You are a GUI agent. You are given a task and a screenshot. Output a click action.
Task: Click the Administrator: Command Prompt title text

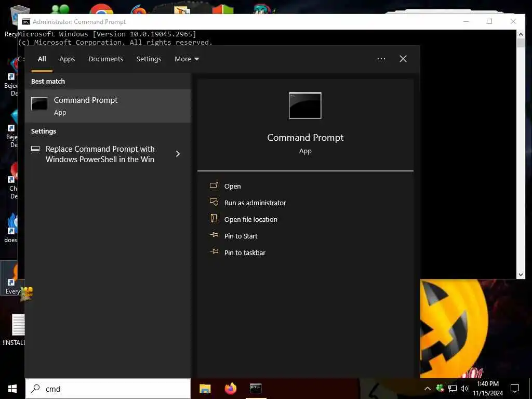point(79,22)
